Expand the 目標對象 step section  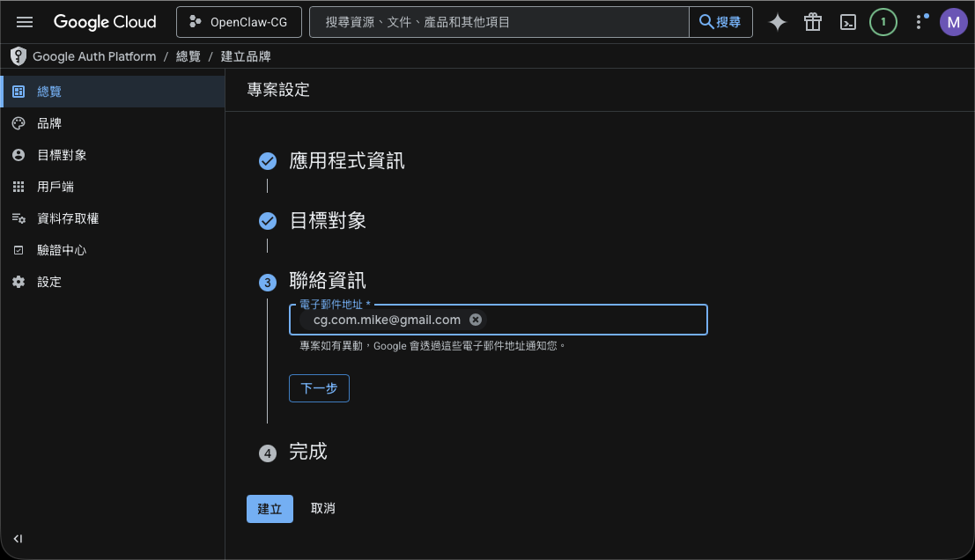point(328,221)
